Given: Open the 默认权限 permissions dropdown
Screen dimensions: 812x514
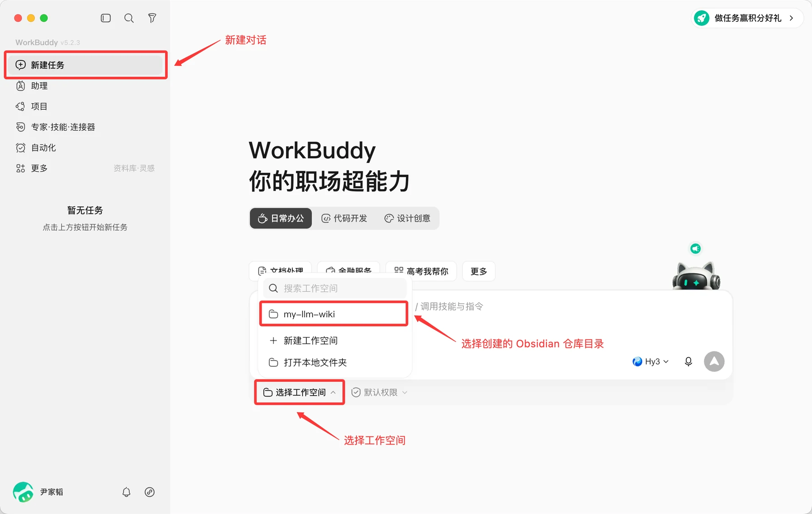Looking at the screenshot, I should click(x=379, y=392).
